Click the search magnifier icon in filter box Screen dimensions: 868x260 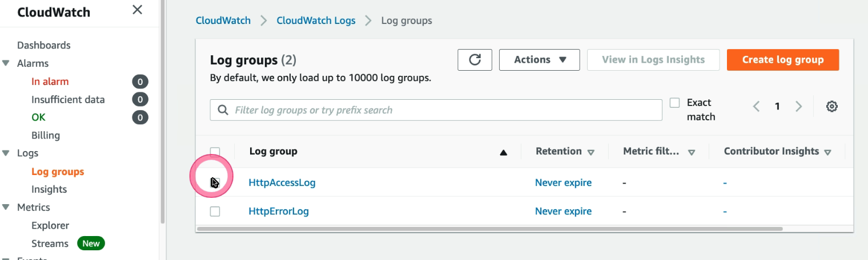[x=222, y=110]
